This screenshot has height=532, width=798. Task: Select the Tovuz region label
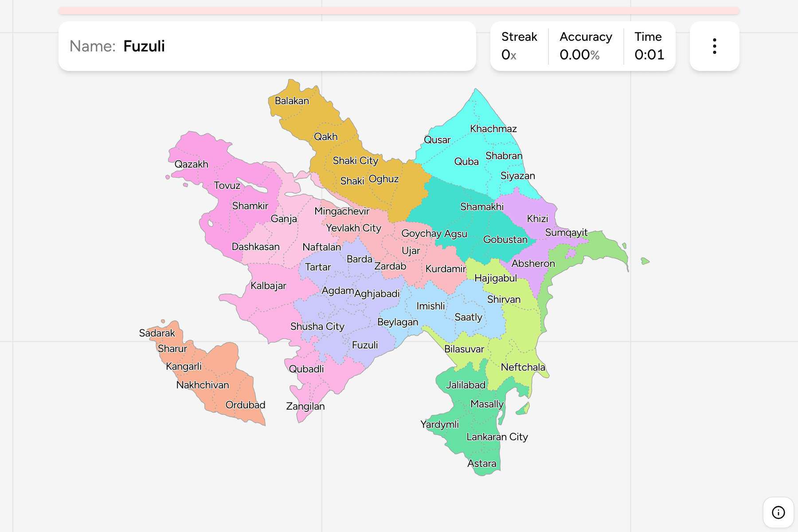pyautogui.click(x=227, y=186)
